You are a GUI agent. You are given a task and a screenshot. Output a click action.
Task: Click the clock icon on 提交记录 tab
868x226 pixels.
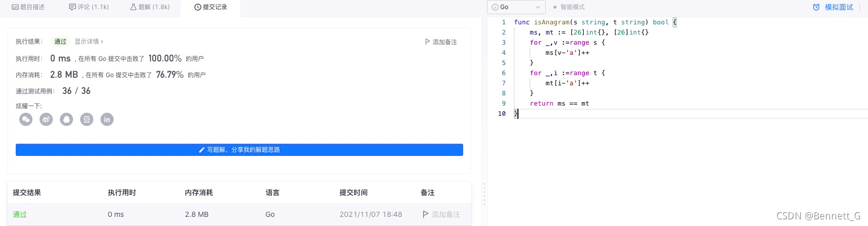(x=198, y=7)
